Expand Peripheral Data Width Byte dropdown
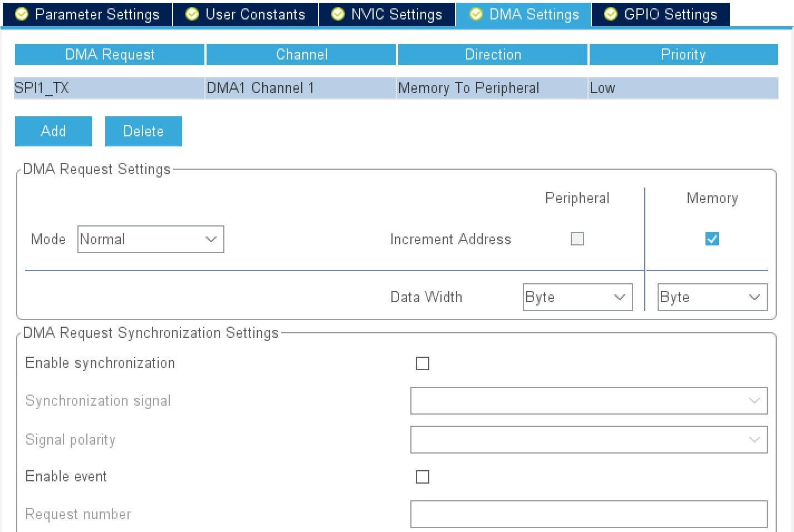This screenshot has width=794, height=532. (578, 297)
